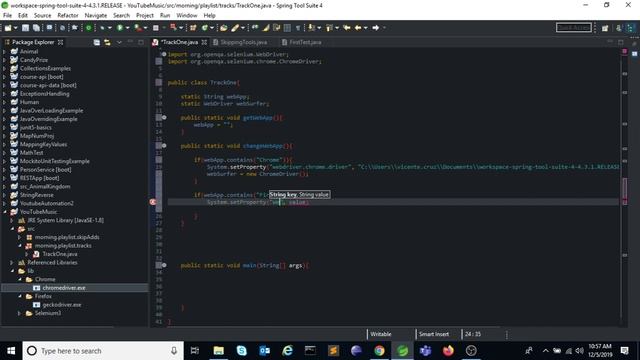The height and width of the screenshot is (360, 640).
Task: Click the Back navigation arrow
Action: pos(358,28)
